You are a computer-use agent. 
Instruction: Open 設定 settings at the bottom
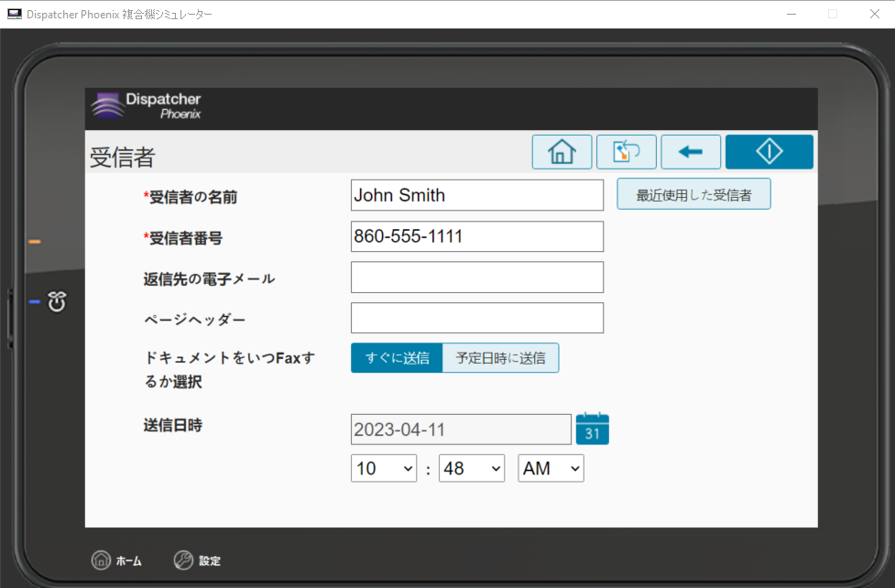click(x=198, y=561)
